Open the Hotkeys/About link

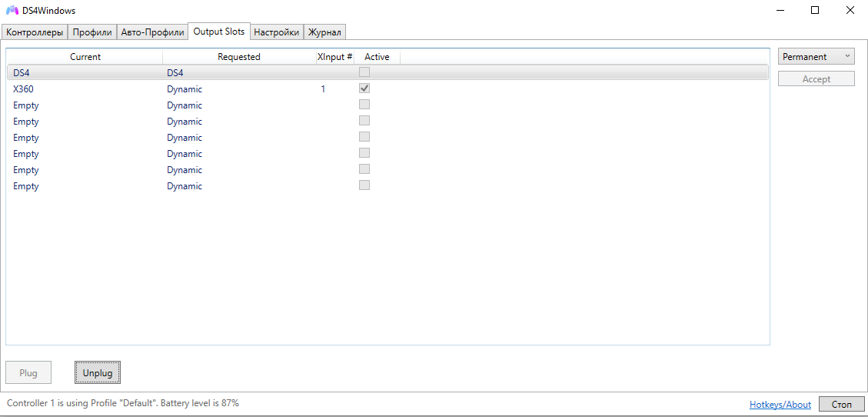click(x=780, y=404)
